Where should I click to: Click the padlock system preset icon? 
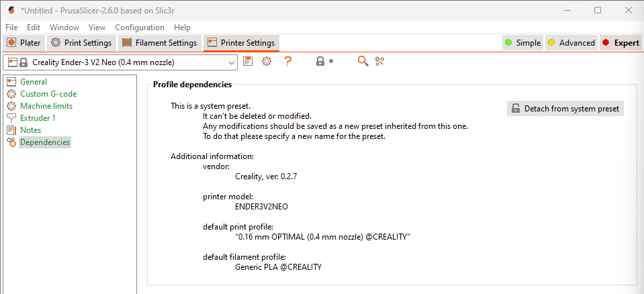tap(320, 61)
